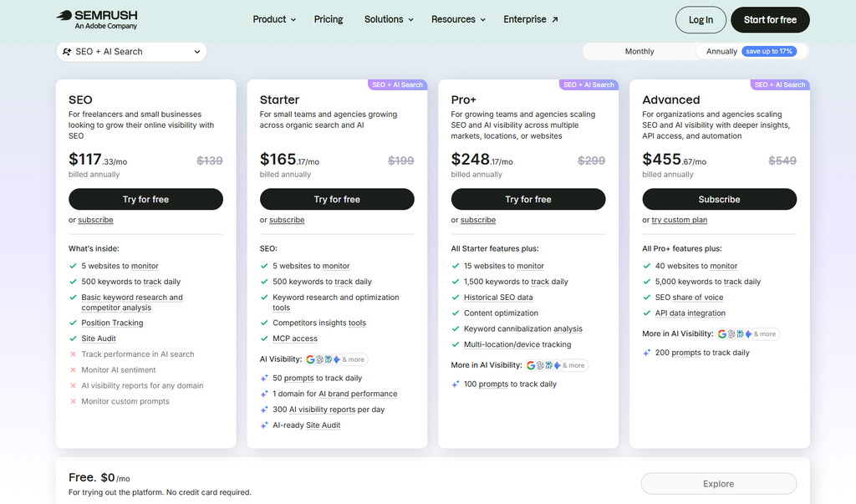The width and height of the screenshot is (856, 504).
Task: Click API data integration feature
Action: [690, 313]
